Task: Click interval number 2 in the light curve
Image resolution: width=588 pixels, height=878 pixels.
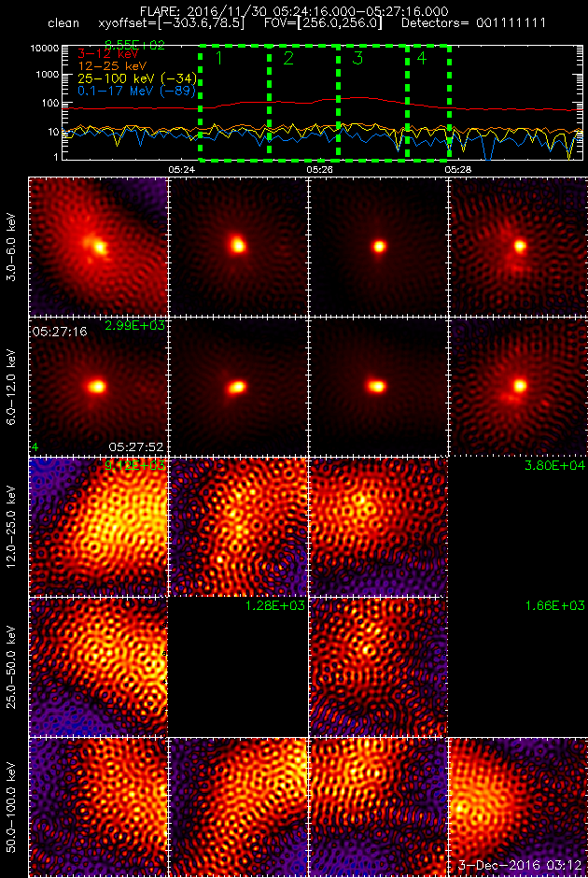Action: (x=288, y=59)
